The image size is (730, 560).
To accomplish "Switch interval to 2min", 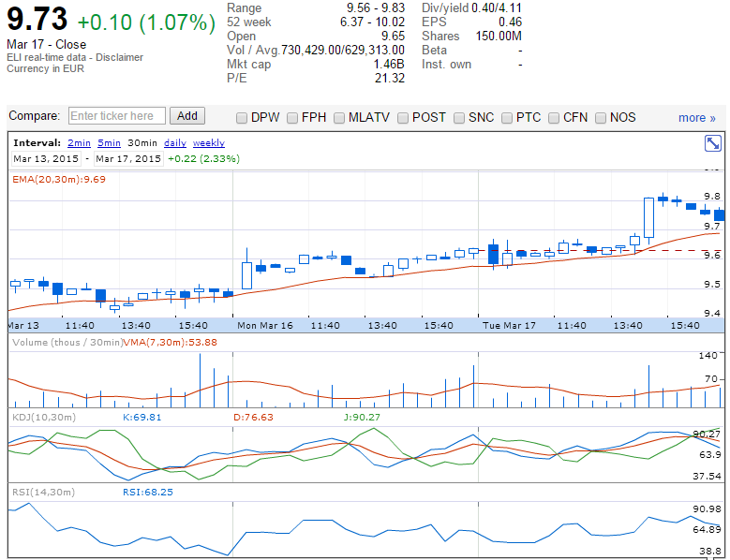I will pos(79,143).
